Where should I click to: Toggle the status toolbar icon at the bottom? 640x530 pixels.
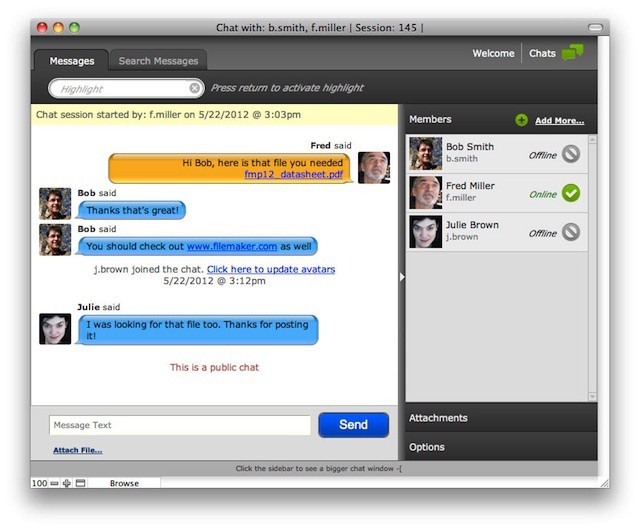[x=80, y=484]
